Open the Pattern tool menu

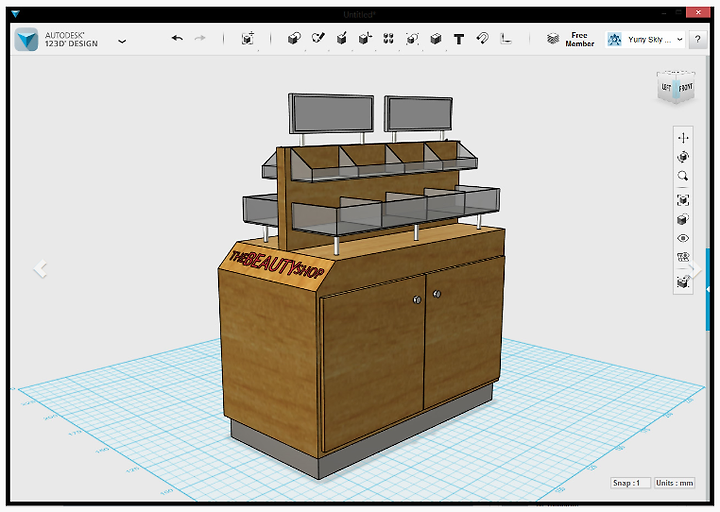pyautogui.click(x=388, y=39)
